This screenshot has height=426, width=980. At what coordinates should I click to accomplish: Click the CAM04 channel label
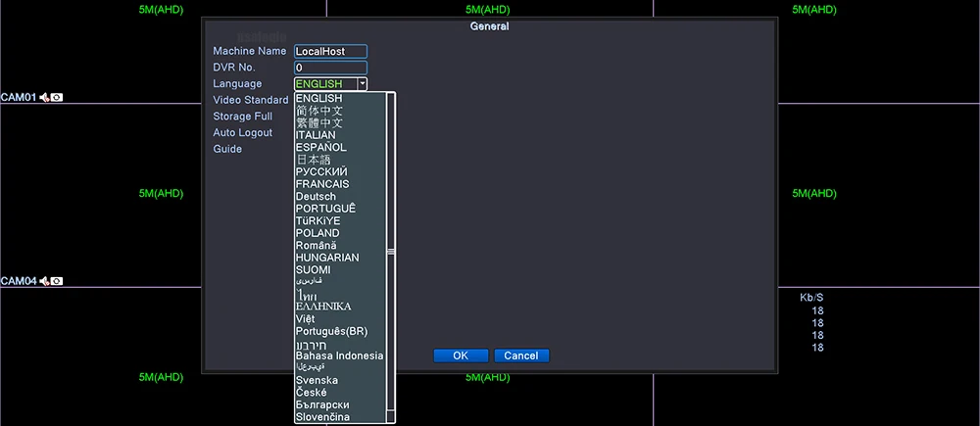[19, 281]
